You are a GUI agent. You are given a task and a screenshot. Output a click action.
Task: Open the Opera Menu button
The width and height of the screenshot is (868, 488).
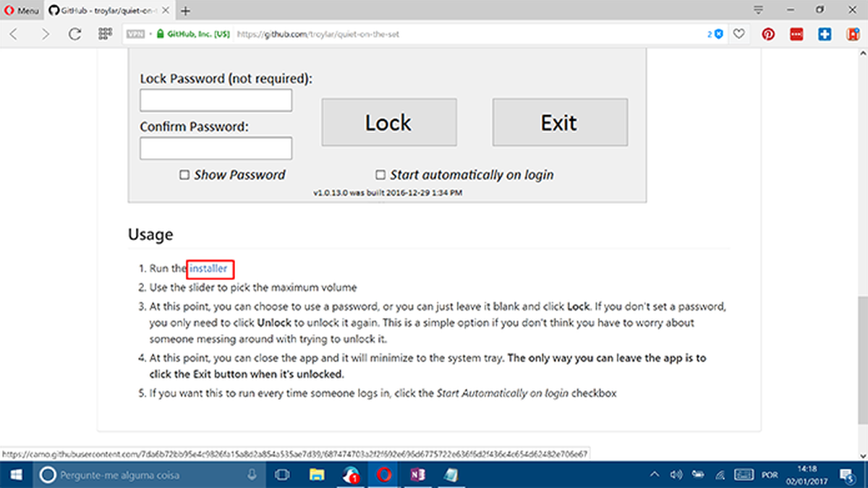tap(22, 11)
